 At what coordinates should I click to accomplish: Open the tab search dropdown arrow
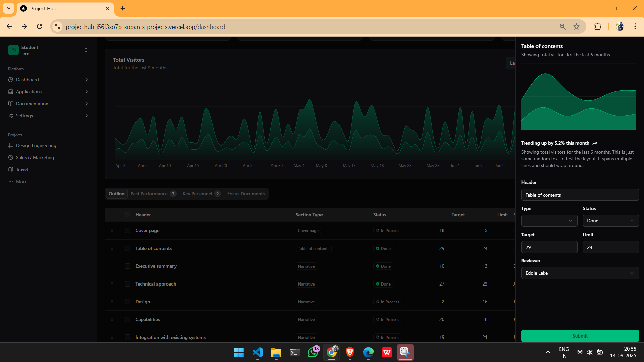pyautogui.click(x=9, y=8)
